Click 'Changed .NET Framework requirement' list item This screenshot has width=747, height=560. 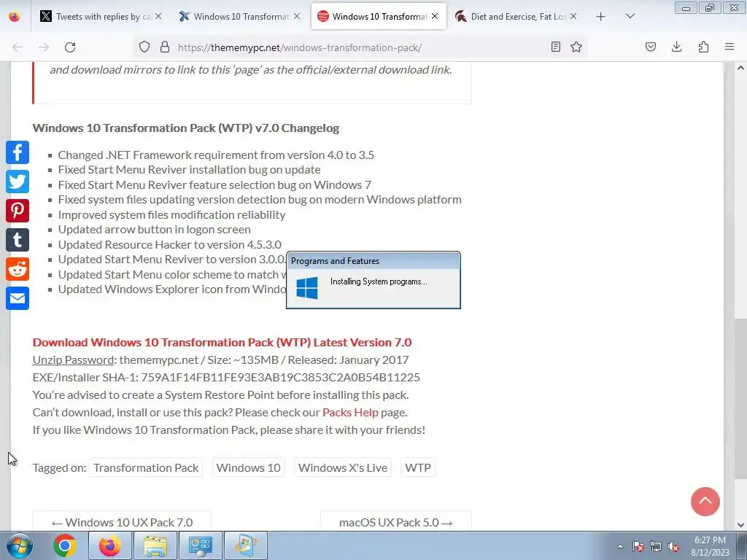coord(216,155)
